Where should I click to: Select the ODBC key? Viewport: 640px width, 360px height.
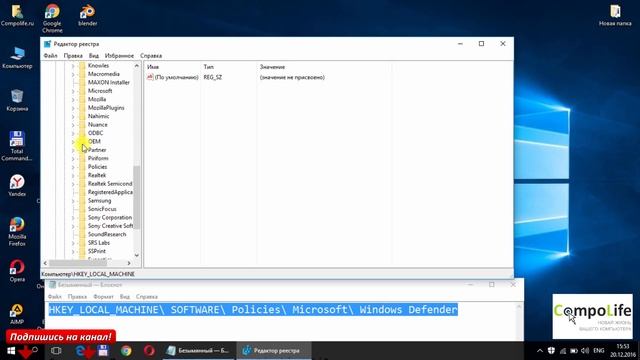click(95, 133)
